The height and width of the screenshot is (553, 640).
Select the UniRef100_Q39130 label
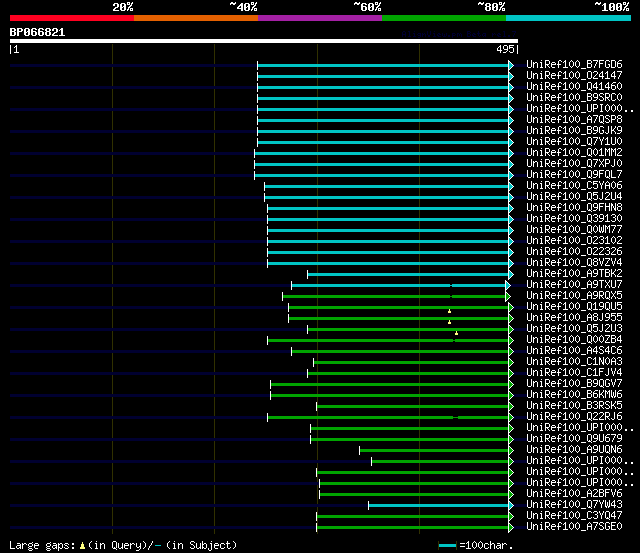[x=574, y=219]
